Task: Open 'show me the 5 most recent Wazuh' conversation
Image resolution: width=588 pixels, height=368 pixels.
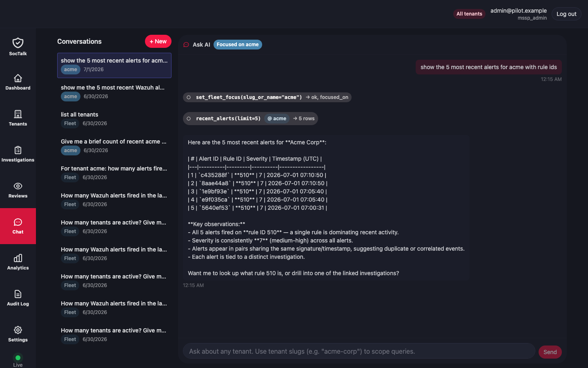Action: 114,92
